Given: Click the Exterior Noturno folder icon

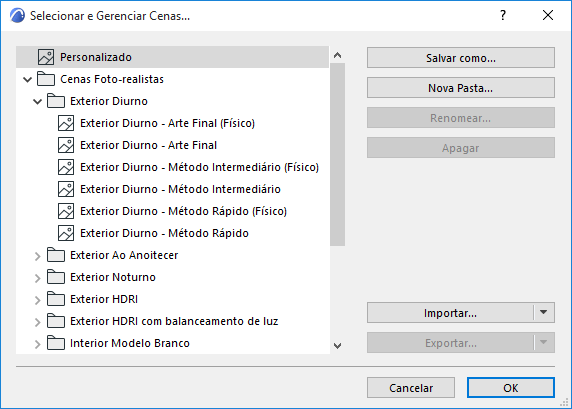Looking at the screenshot, I should coord(56,277).
